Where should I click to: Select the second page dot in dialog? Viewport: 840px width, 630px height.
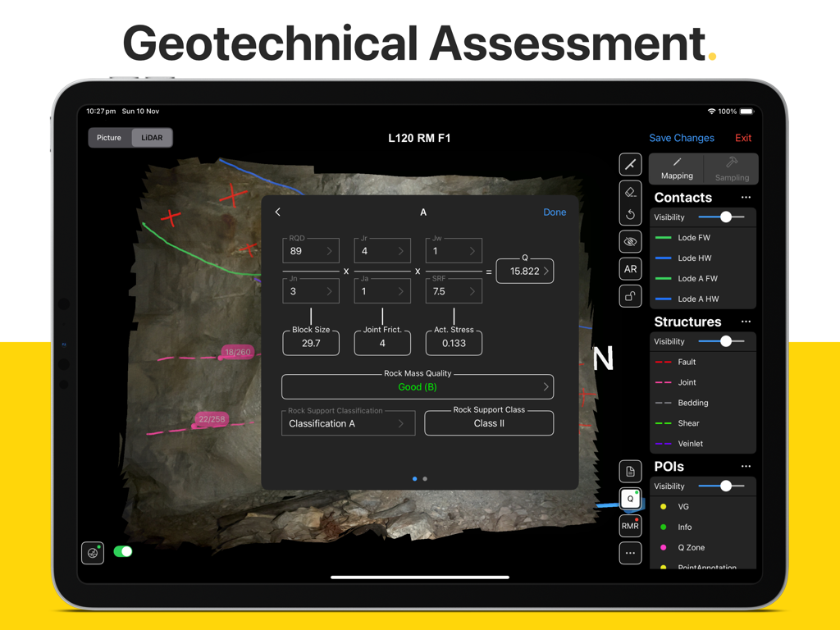point(425,478)
